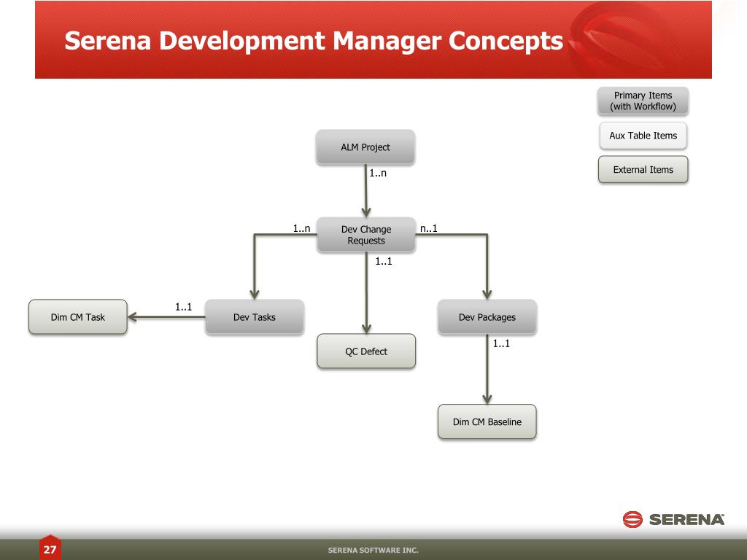Image resolution: width=747 pixels, height=560 pixels.
Task: Click the Primary Items (with Workflow) legend box
Action: point(643,101)
